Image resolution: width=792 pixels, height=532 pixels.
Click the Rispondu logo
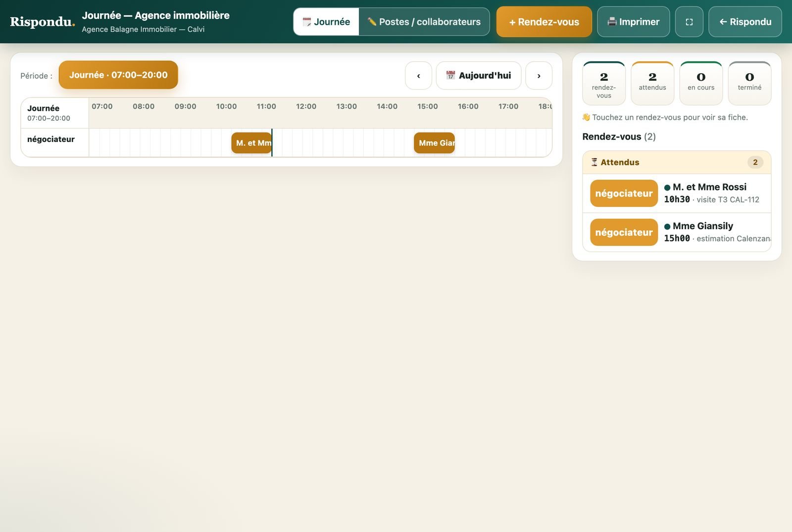pos(43,22)
